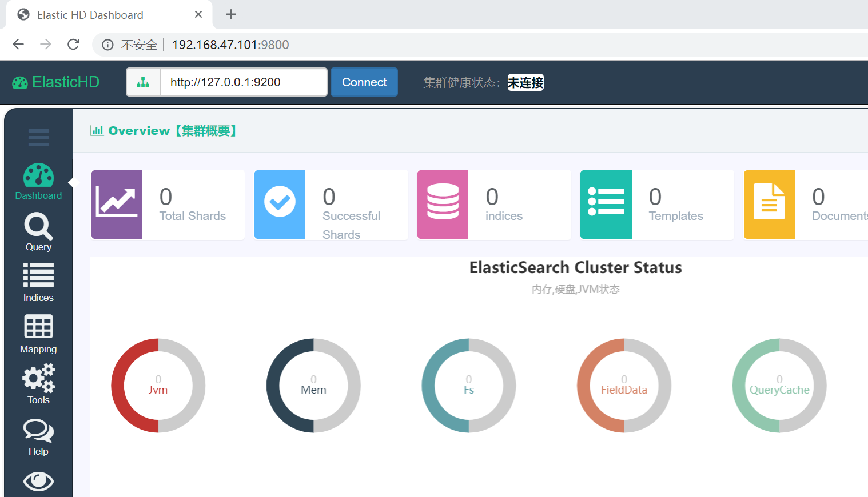The image size is (868, 497).
Task: Click the Fs donut gauge
Action: 469,386
